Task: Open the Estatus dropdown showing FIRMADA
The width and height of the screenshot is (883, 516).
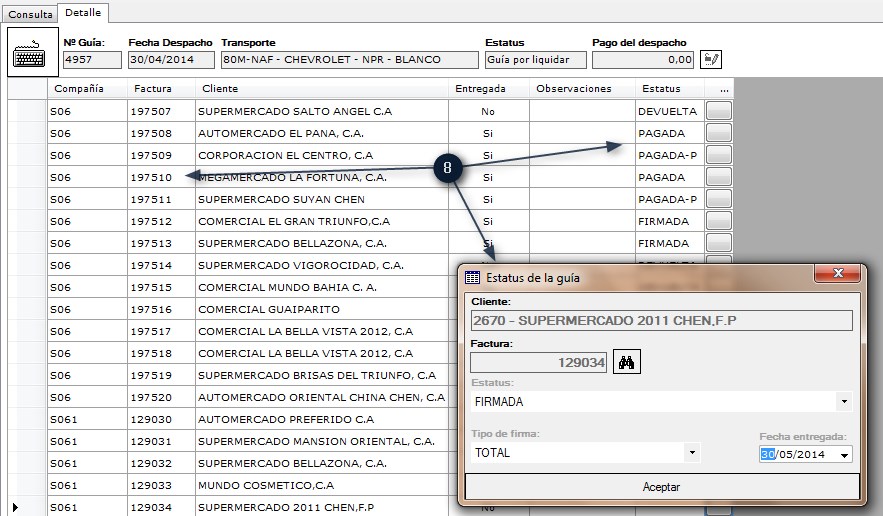Action: tap(844, 402)
